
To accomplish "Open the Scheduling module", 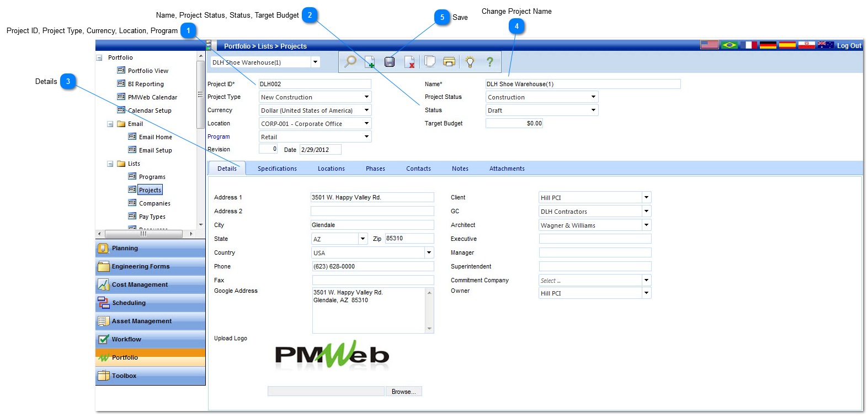I will [150, 303].
